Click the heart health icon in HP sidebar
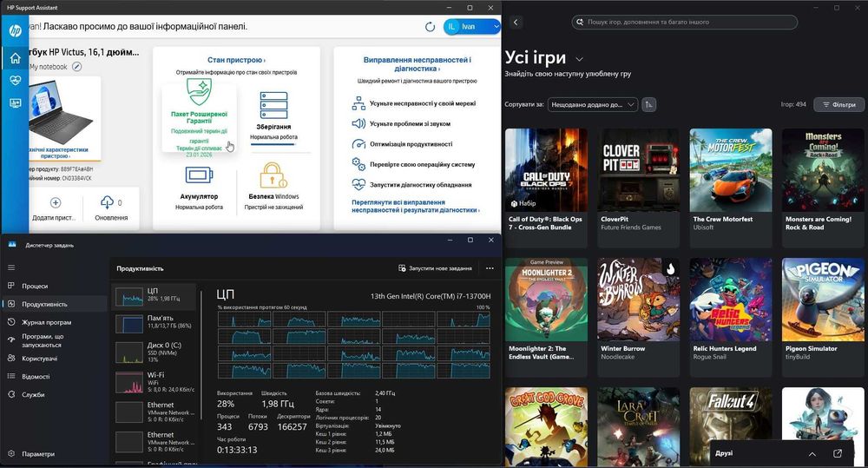The width and height of the screenshot is (868, 468). coord(15,81)
